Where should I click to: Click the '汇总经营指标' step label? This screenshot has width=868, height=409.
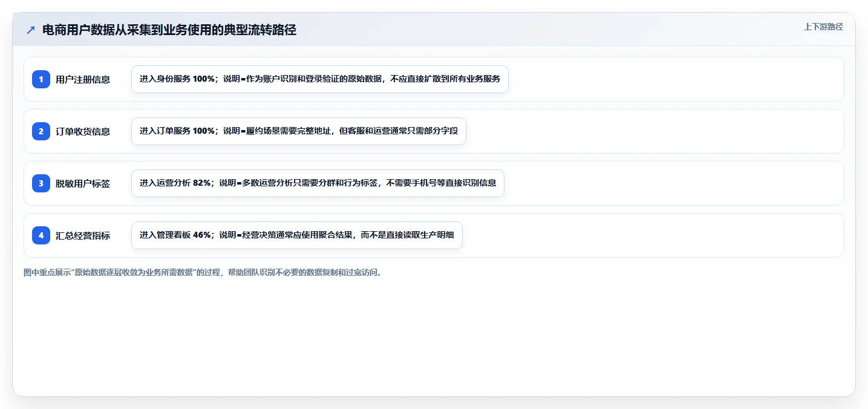coord(83,235)
